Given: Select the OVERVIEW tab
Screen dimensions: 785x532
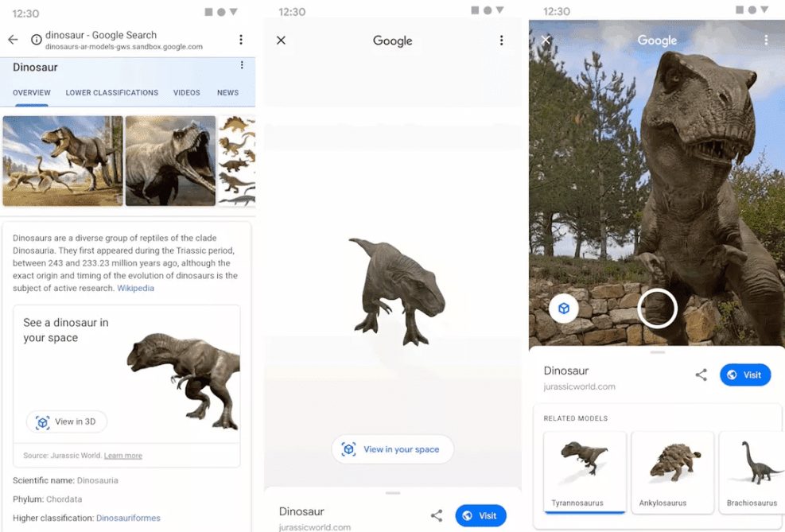Looking at the screenshot, I should [32, 92].
